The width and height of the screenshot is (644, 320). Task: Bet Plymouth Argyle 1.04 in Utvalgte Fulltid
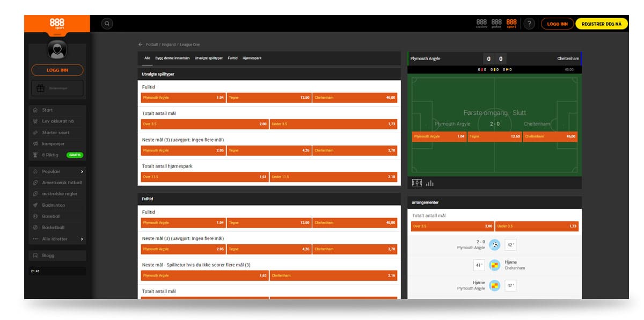point(184,98)
